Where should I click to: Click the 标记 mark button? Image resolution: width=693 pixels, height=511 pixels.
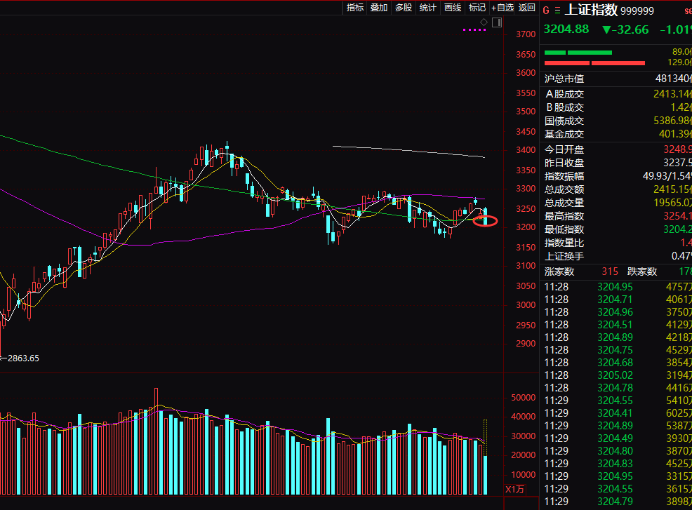point(477,8)
